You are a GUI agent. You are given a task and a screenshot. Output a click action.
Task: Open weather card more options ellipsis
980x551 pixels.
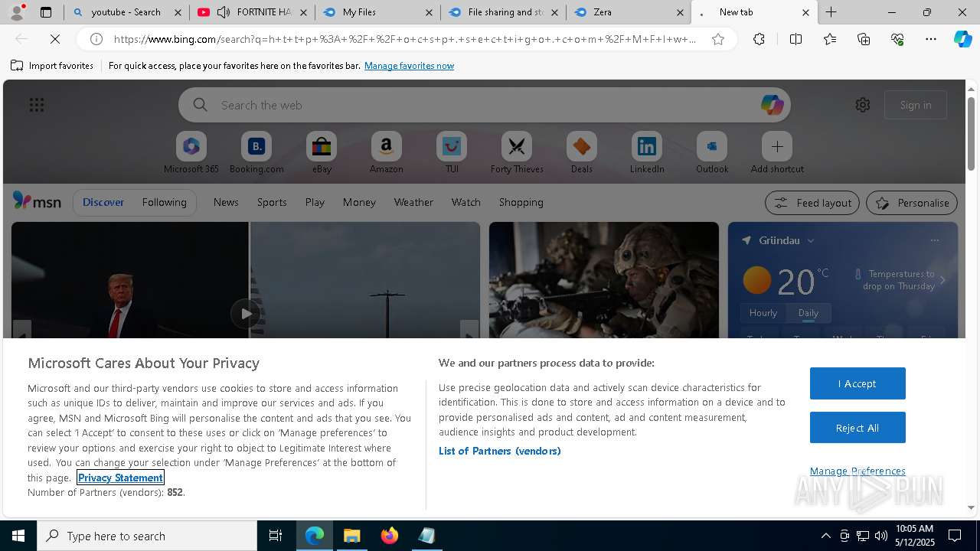934,240
